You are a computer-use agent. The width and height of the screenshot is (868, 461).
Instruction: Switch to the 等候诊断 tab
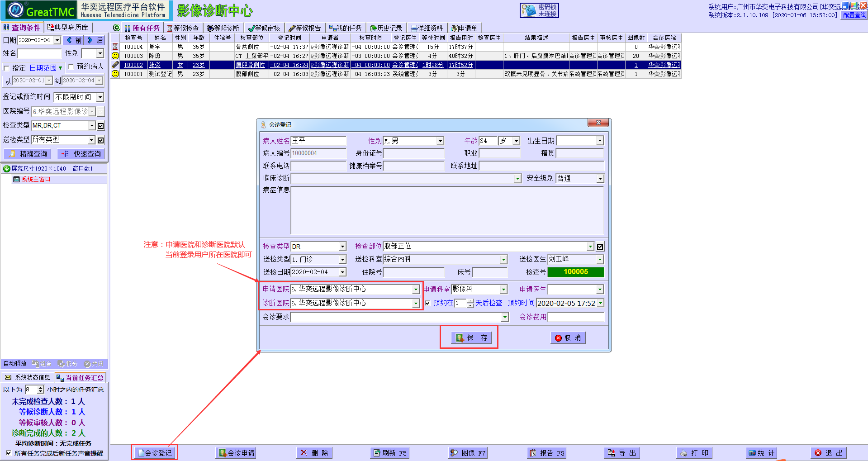tap(223, 28)
